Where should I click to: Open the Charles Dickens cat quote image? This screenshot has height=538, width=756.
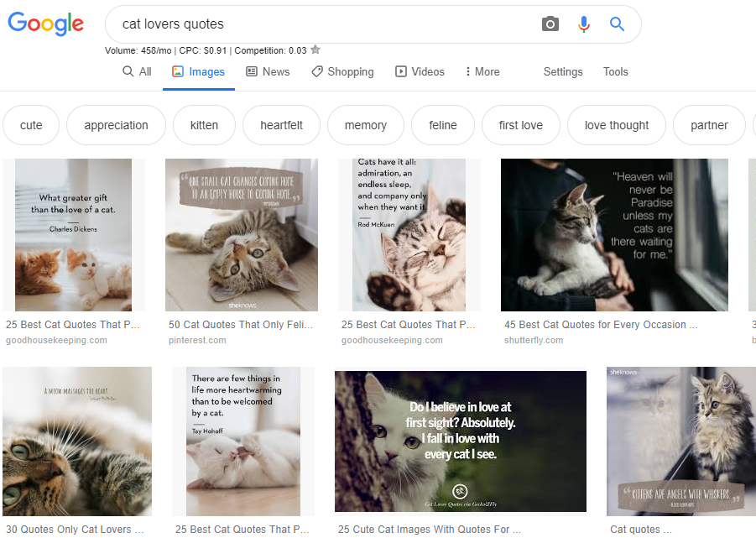73,235
